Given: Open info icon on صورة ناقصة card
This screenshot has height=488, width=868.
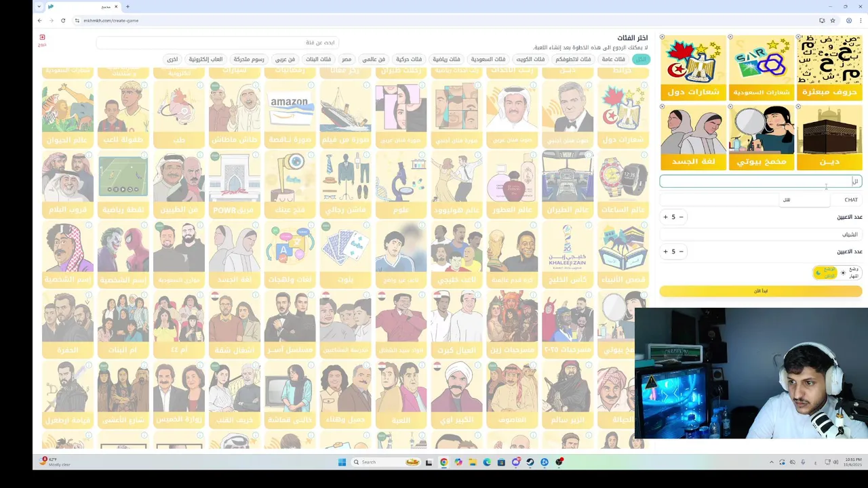Looking at the screenshot, I should coord(311,85).
